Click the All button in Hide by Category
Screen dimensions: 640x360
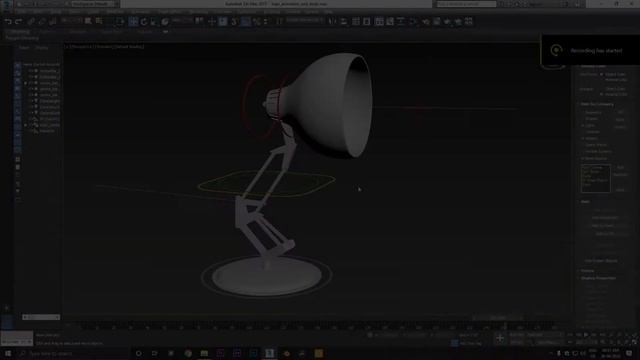[x=620, y=112]
